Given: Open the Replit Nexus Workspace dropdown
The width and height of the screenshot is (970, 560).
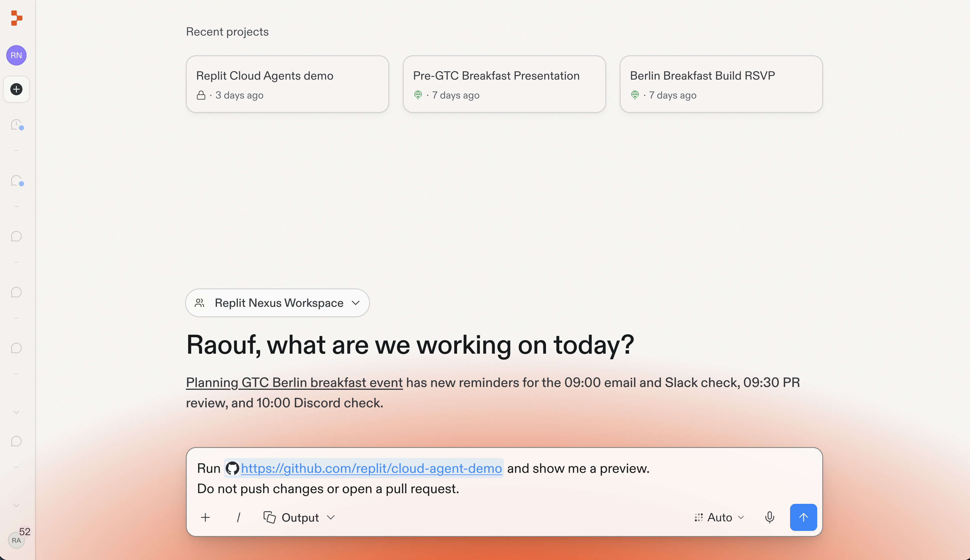Looking at the screenshot, I should (x=278, y=303).
